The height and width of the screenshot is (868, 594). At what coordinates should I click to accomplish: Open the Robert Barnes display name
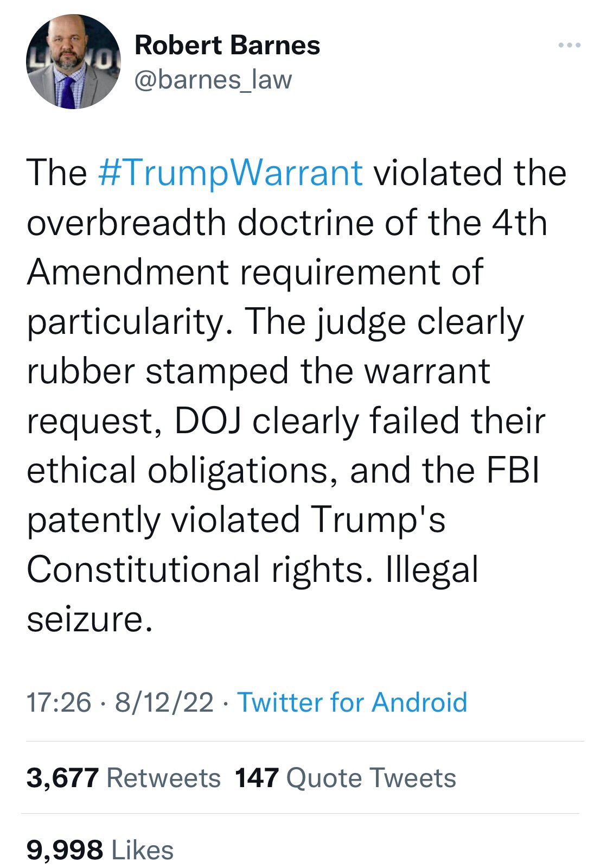227,45
